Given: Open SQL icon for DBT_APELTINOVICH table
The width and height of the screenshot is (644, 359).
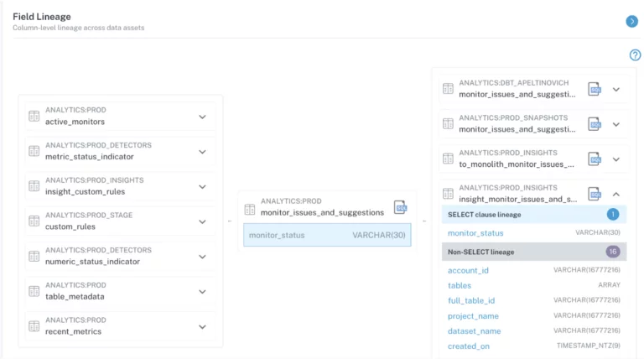Looking at the screenshot, I should tap(595, 89).
